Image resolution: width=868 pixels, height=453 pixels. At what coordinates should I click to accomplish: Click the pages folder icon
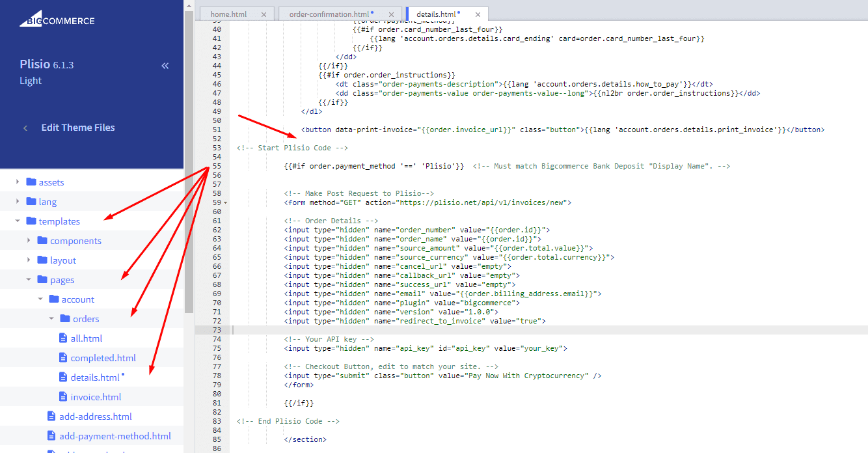pyautogui.click(x=42, y=280)
